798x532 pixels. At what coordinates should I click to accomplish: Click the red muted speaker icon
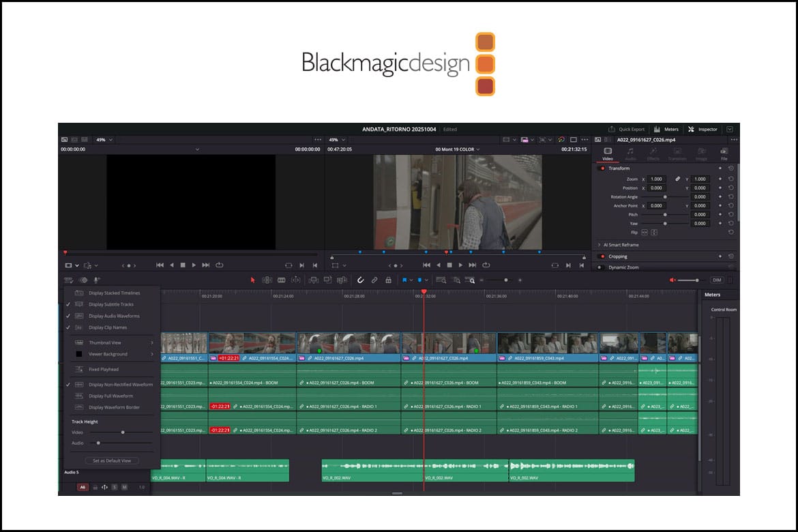pos(673,280)
